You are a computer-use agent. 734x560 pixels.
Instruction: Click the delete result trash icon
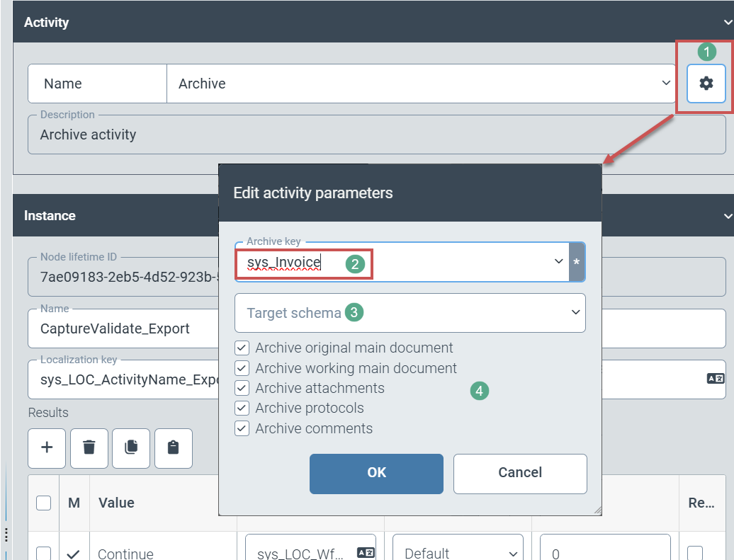point(89,448)
